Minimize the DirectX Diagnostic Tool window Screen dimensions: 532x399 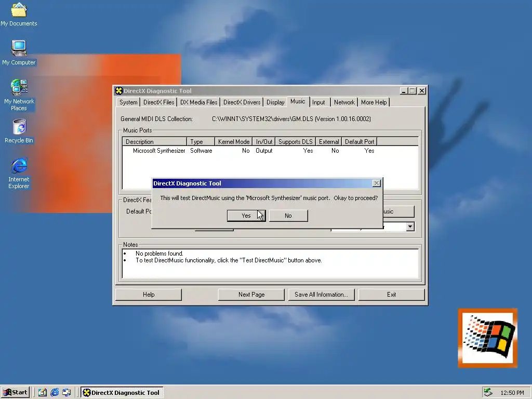click(x=404, y=91)
